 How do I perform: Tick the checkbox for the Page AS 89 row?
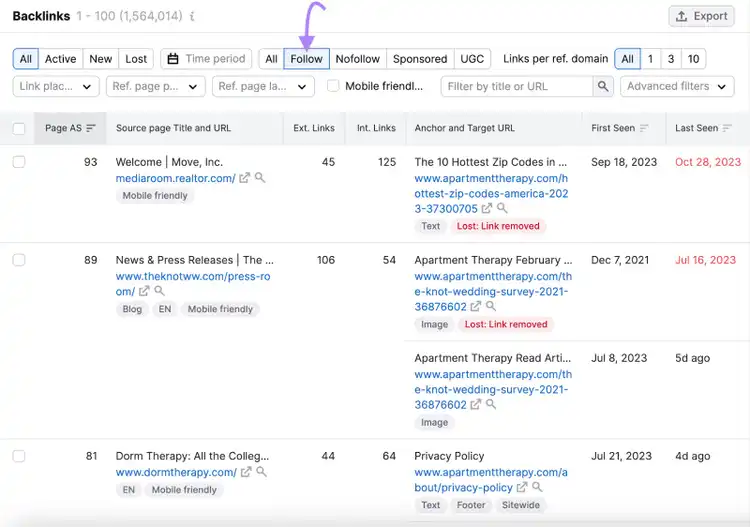tap(19, 260)
